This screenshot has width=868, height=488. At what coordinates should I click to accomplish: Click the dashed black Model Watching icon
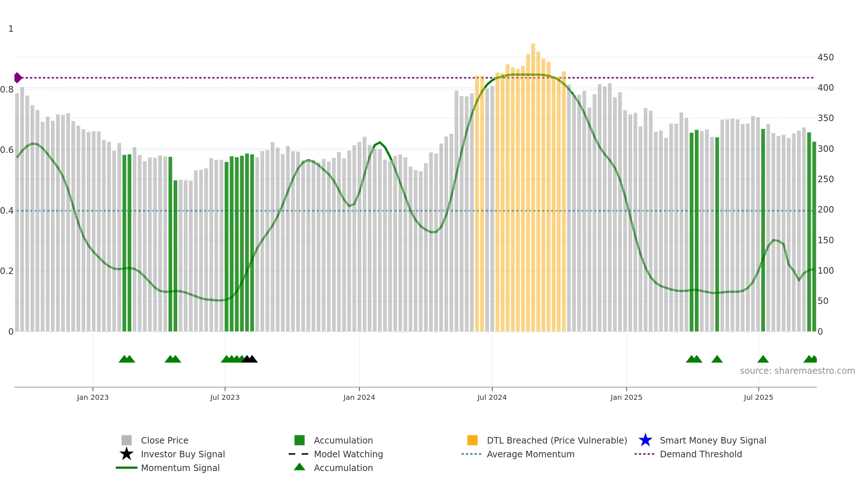[x=298, y=454]
